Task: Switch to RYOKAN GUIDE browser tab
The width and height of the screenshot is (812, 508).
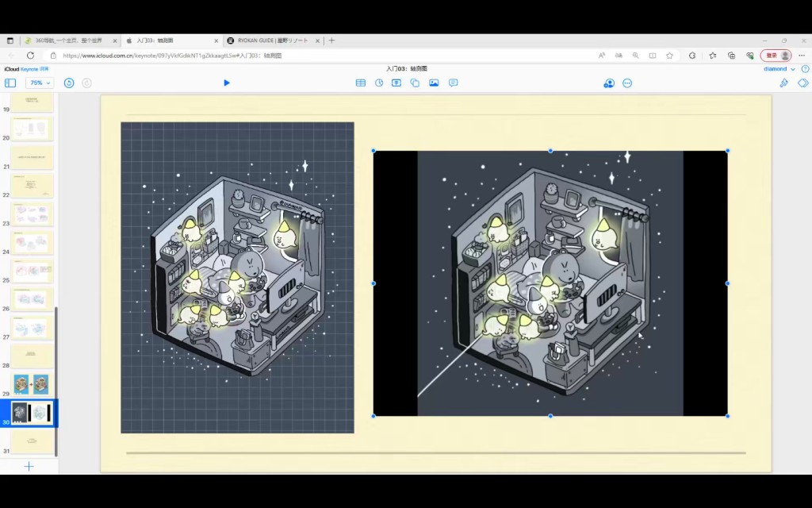Action: point(273,40)
